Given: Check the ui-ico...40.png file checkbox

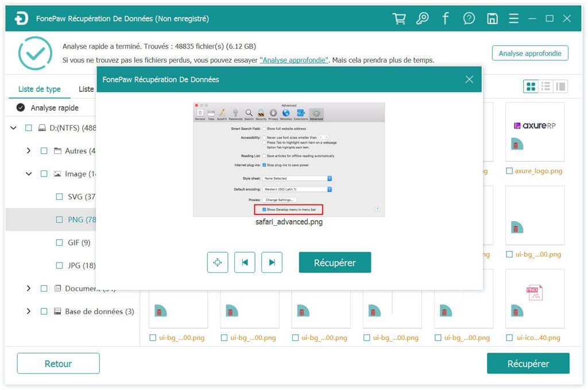Looking at the screenshot, I should pos(509,338).
